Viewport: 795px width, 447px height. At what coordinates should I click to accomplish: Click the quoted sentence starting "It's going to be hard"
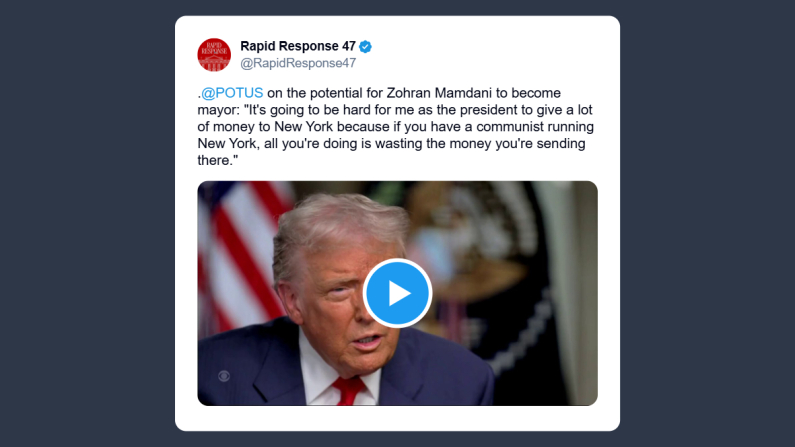pyautogui.click(x=395, y=135)
